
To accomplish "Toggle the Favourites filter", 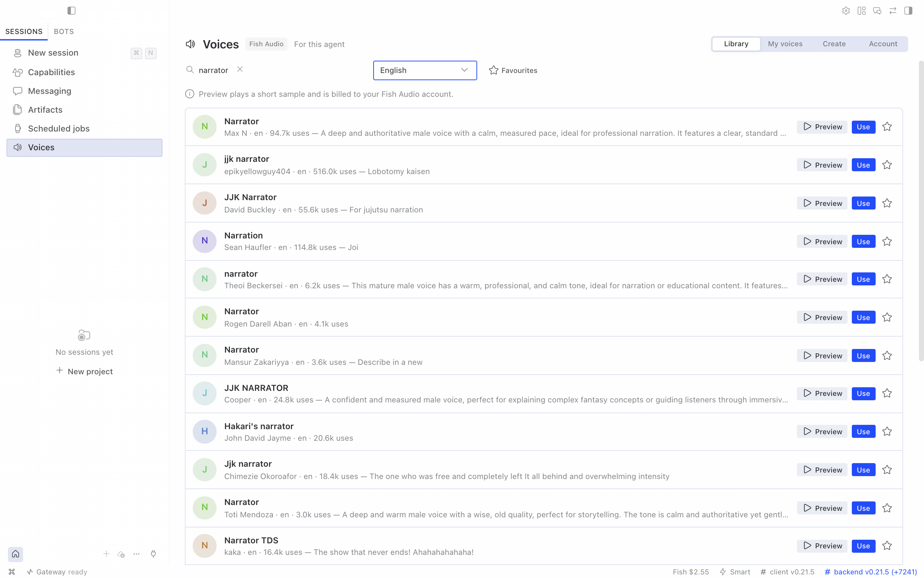I will coord(513,70).
